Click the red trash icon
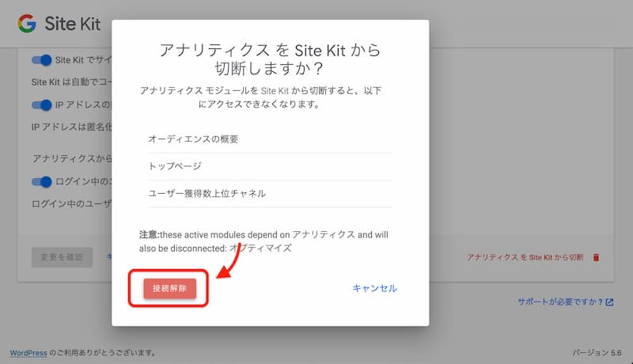The height and width of the screenshot is (364, 633). click(596, 257)
